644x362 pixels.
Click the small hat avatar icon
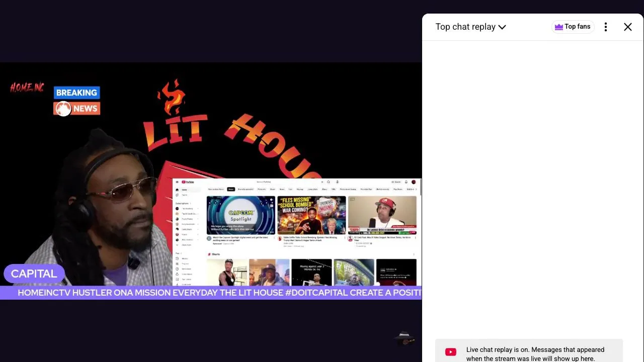point(405,338)
